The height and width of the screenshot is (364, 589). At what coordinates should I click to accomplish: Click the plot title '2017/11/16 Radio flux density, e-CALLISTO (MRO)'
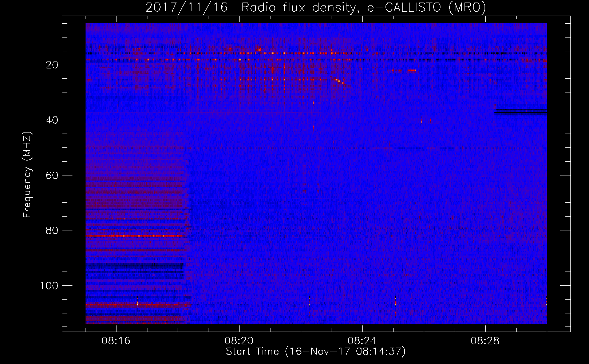click(316, 7)
